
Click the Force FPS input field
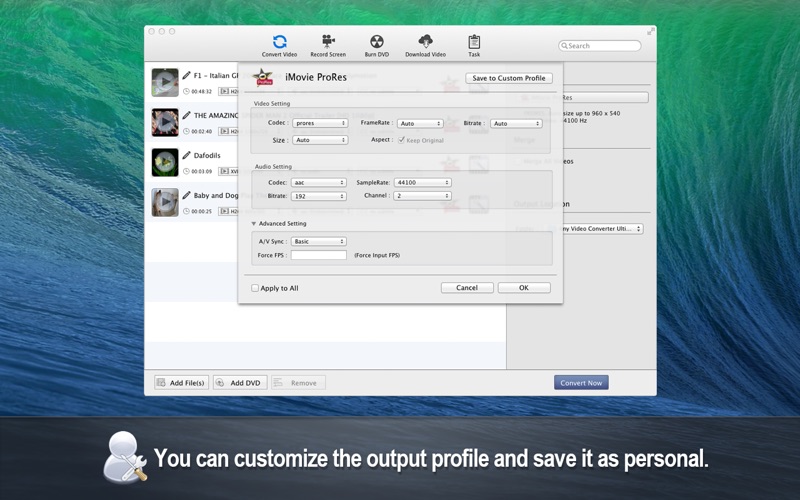coord(318,255)
